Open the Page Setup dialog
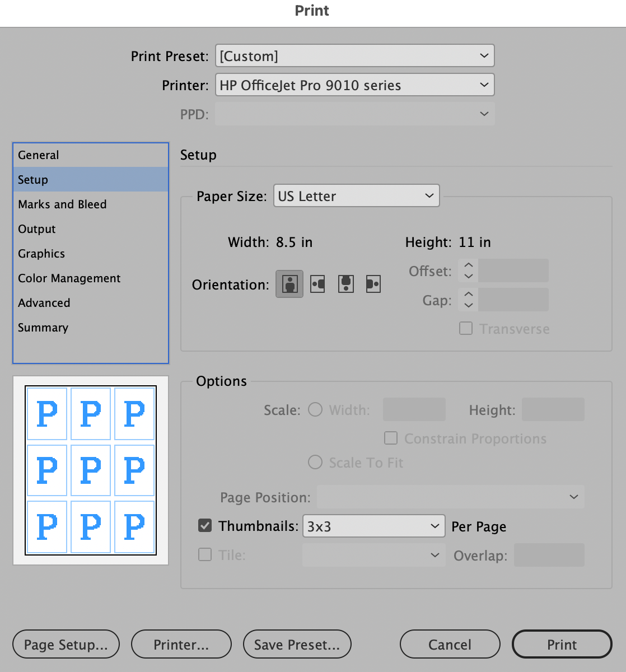The image size is (626, 672). coord(66,644)
